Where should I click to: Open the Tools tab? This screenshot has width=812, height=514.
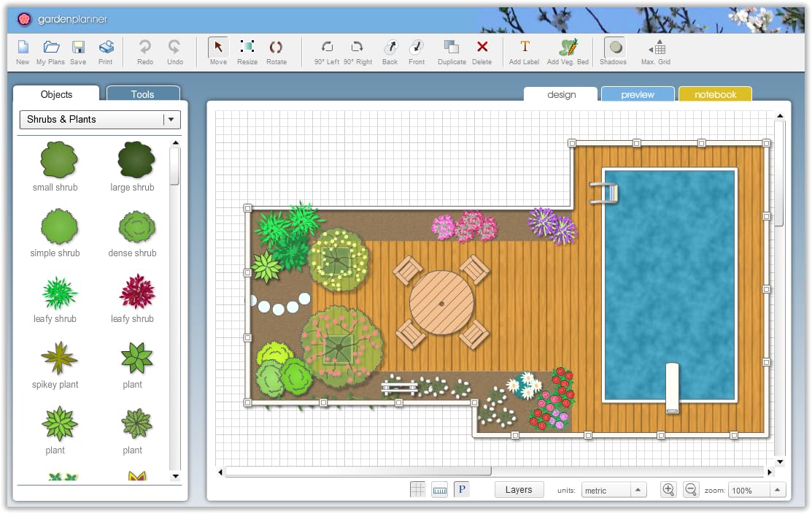coord(143,94)
